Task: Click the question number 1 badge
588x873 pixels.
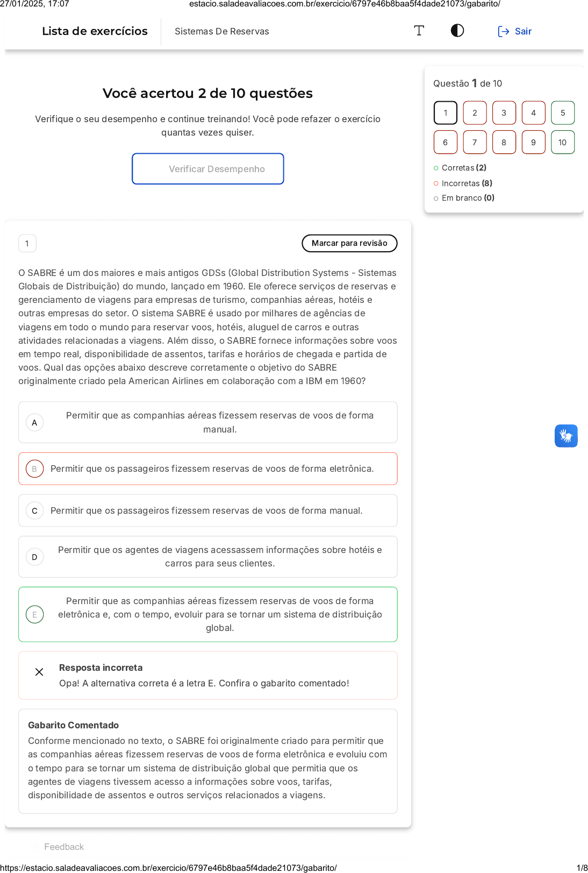Action: click(27, 244)
